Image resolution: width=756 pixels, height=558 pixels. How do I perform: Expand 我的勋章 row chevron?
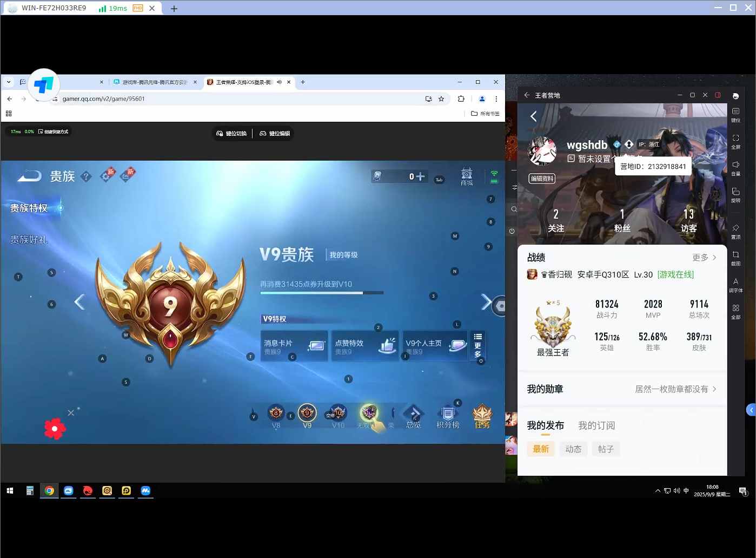pos(714,389)
